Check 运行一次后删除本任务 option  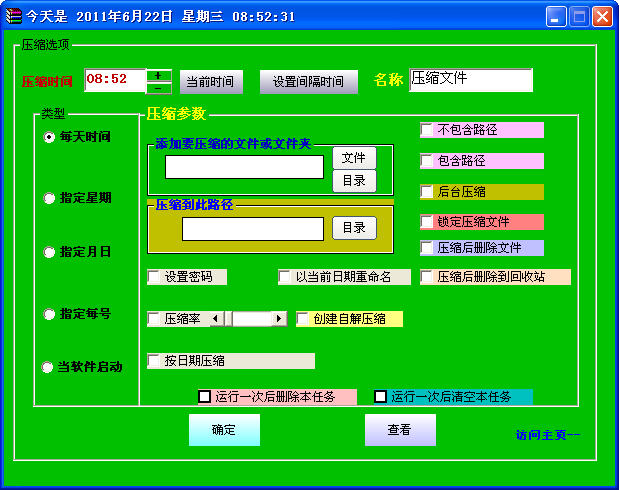click(204, 396)
